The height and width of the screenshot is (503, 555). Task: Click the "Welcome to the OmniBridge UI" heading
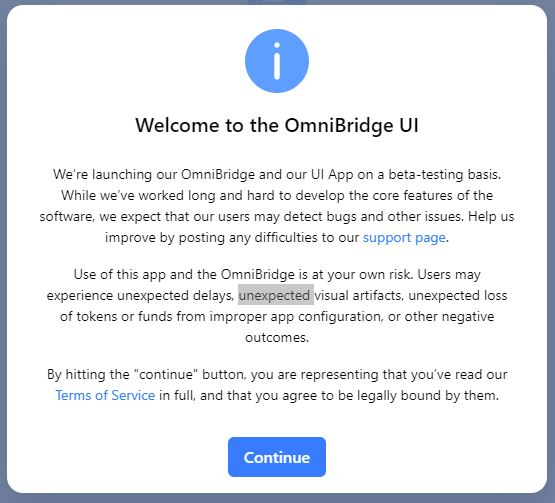tap(277, 126)
